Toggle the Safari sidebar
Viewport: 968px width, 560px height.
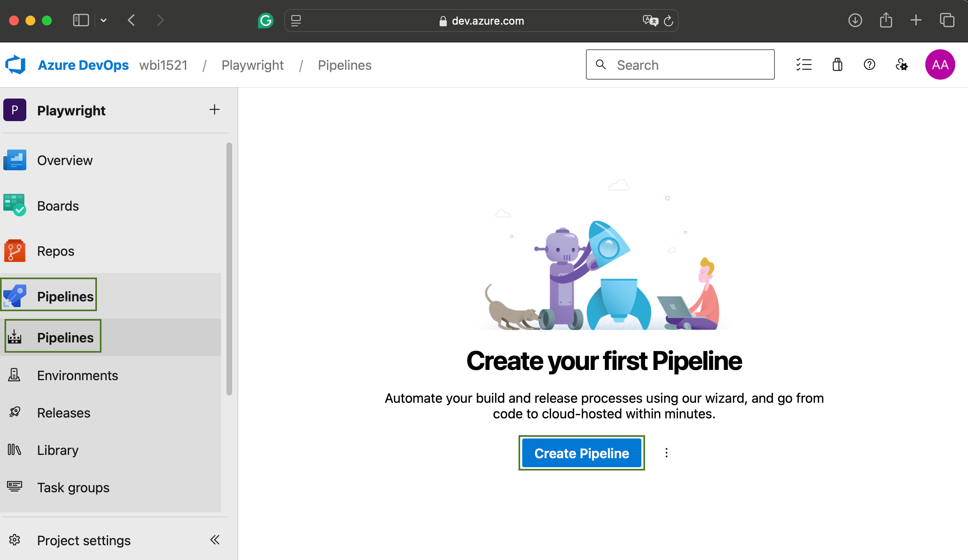click(x=81, y=20)
